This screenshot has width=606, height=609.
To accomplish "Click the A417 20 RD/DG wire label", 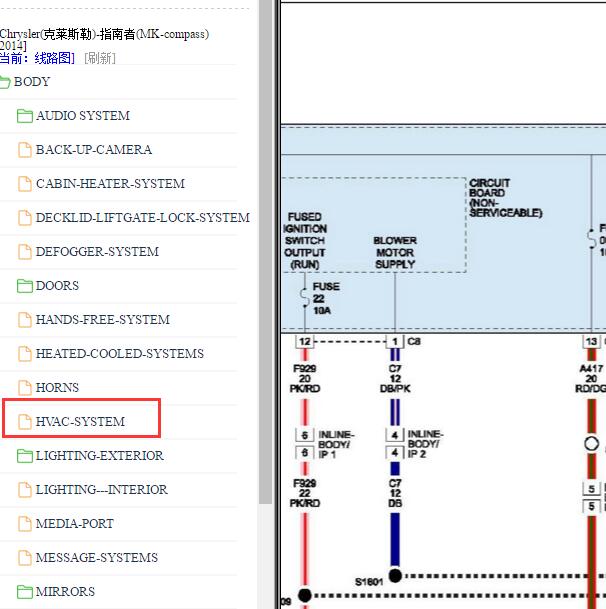I will [x=590, y=378].
